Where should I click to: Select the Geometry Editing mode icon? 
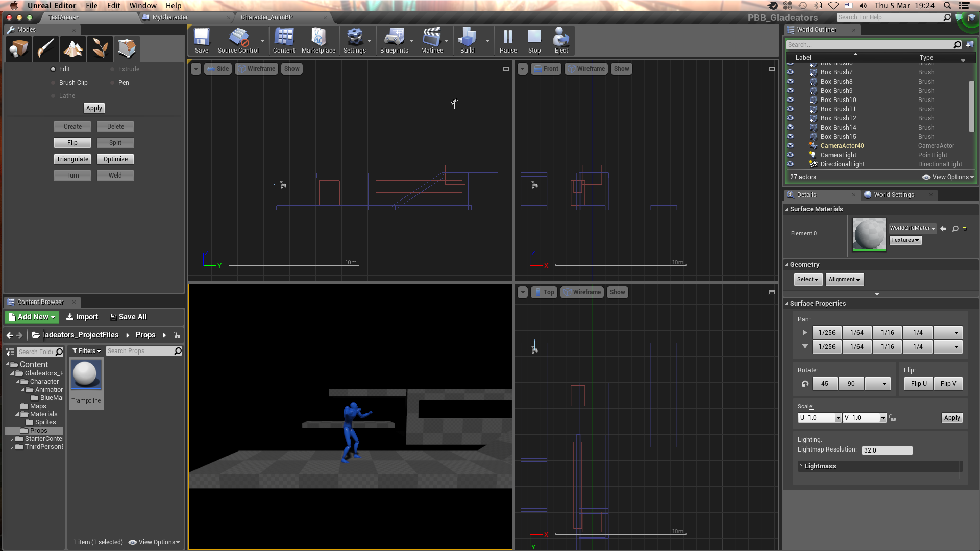pos(127,49)
